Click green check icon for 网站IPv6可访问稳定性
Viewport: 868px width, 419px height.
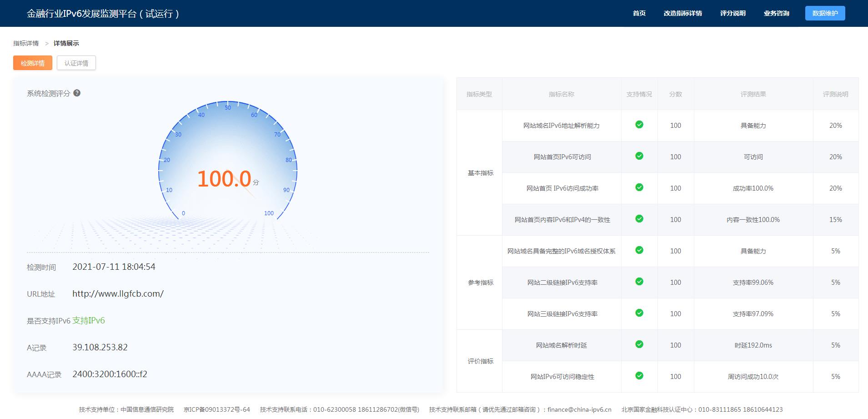click(x=639, y=376)
